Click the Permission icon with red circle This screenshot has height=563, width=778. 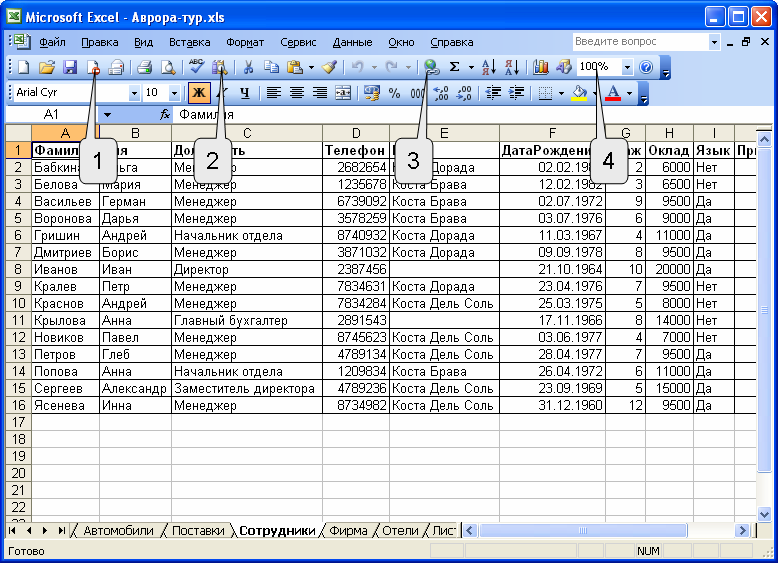[93, 67]
